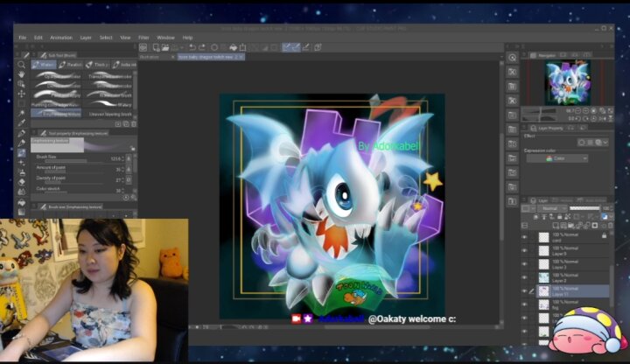Click the Clip Studio launcher icon

click(143, 47)
